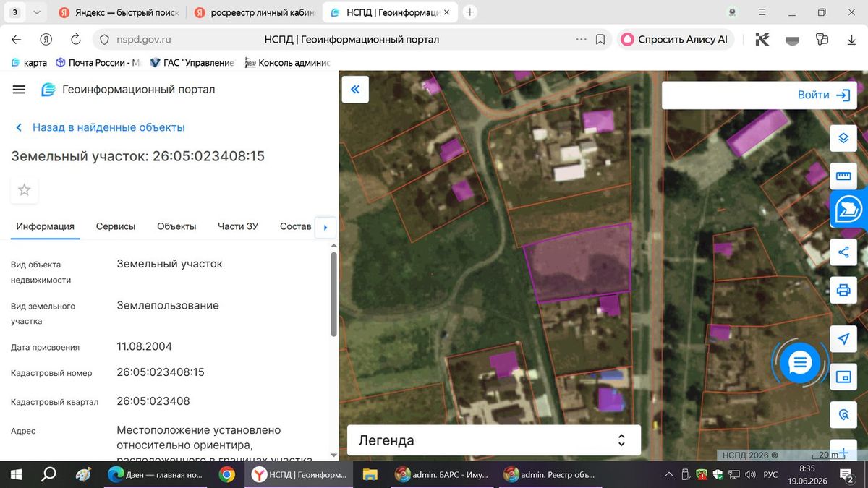The height and width of the screenshot is (488, 868).
Task: Open the browser tab list dropdown
Action: click(37, 12)
